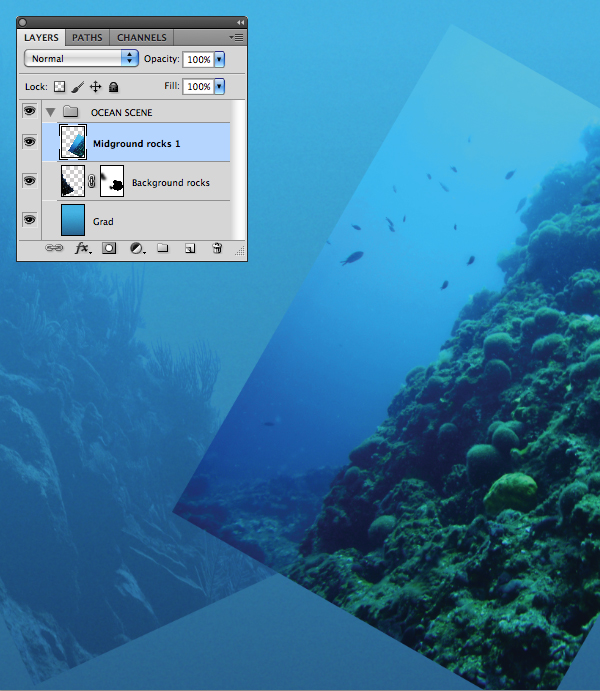Image resolution: width=600 pixels, height=691 pixels.
Task: Select the Background rocks layer mask thumbnail
Action: (x=112, y=181)
